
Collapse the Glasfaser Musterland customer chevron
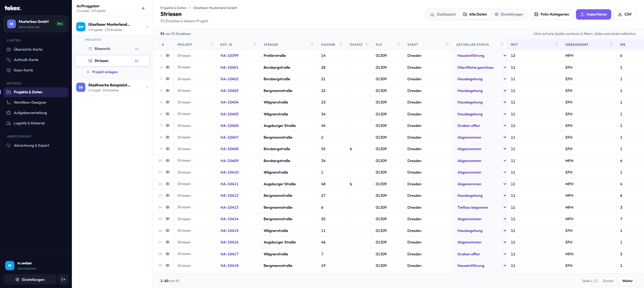(147, 27)
